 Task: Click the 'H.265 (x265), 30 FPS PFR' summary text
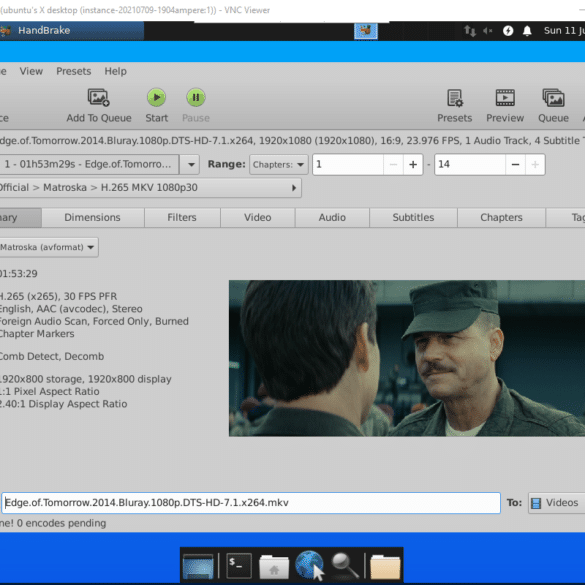pyautogui.click(x=58, y=297)
